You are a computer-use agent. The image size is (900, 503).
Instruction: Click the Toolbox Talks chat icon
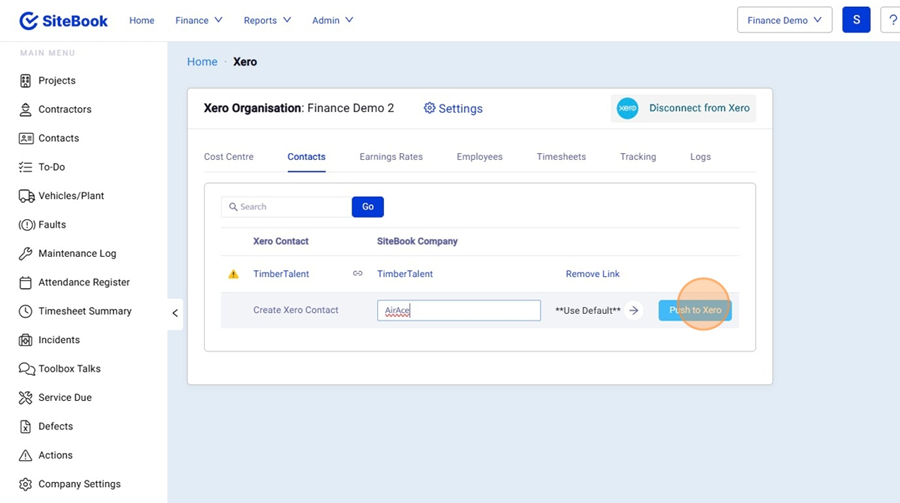26,369
